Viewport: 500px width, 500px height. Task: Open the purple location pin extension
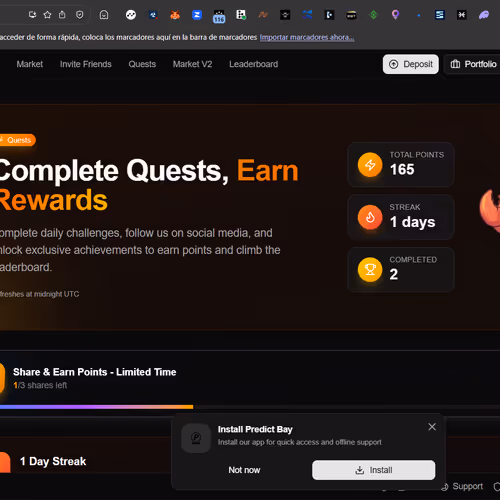pos(395,15)
